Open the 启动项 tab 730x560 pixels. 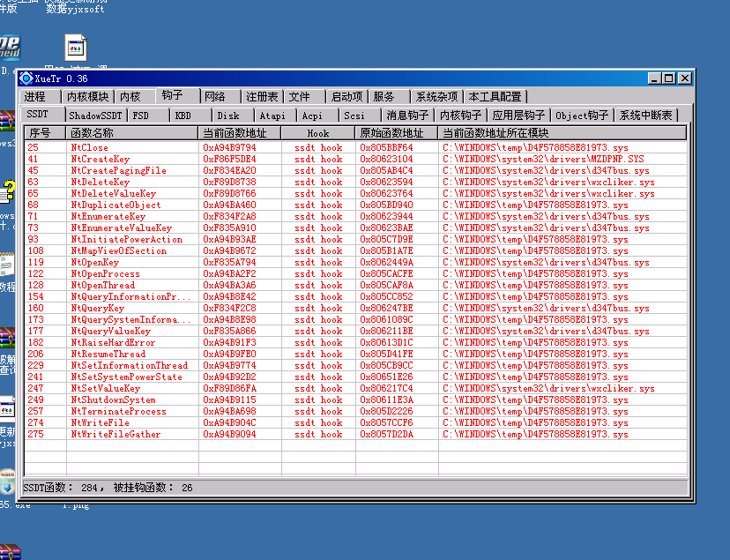[346, 96]
